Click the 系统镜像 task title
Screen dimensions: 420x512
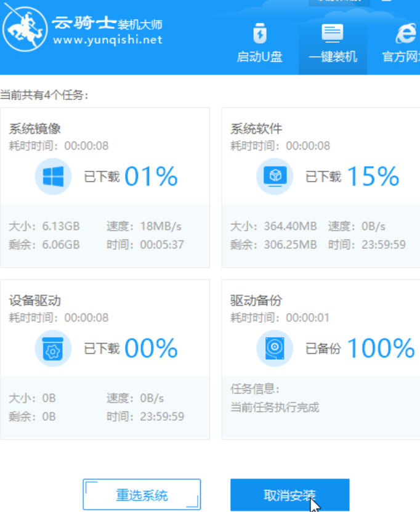(x=34, y=129)
